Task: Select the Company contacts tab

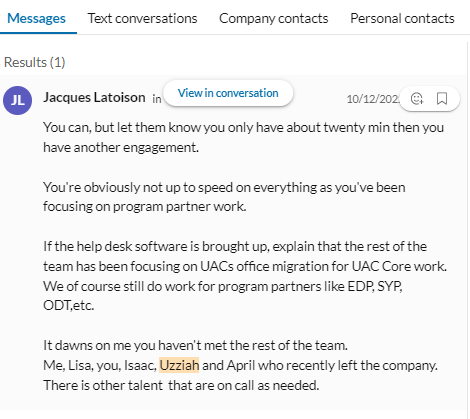Action: pos(274,18)
